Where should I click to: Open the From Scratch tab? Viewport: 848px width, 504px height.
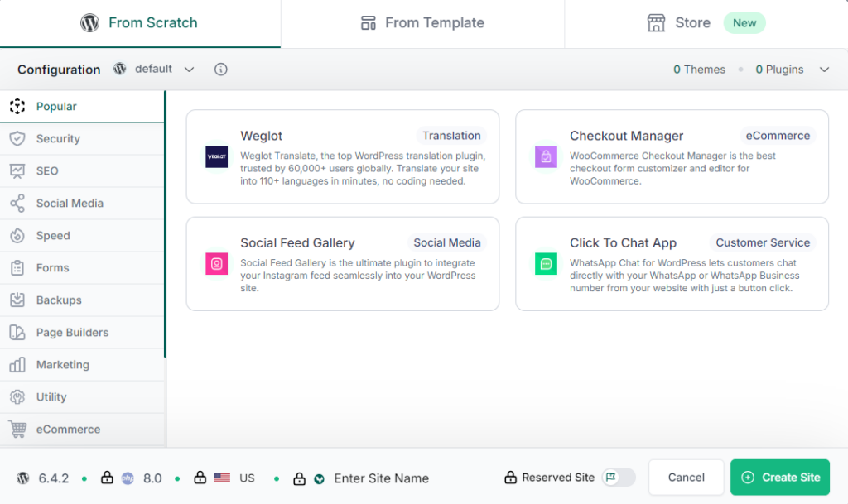(139, 23)
